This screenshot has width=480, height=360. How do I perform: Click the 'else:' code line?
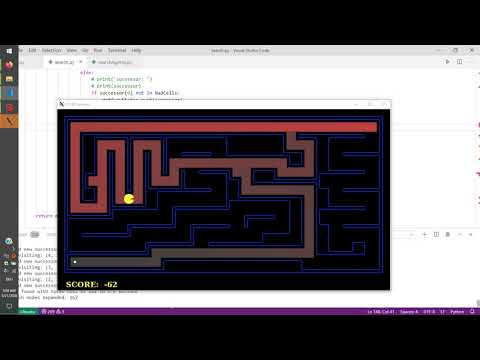87,72
